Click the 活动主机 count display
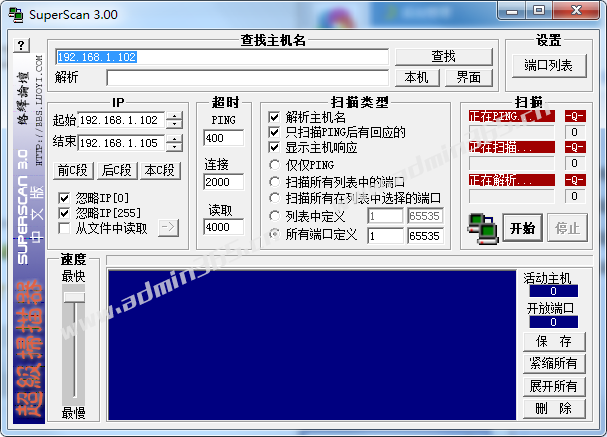This screenshot has width=607, height=437. click(x=554, y=291)
